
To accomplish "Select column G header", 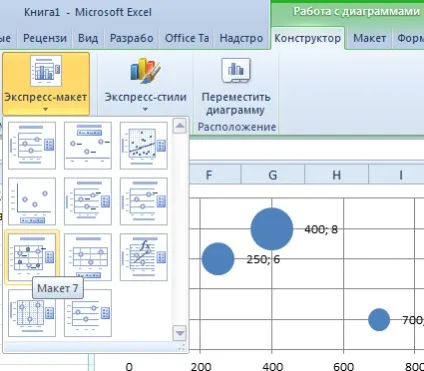I will click(273, 175).
